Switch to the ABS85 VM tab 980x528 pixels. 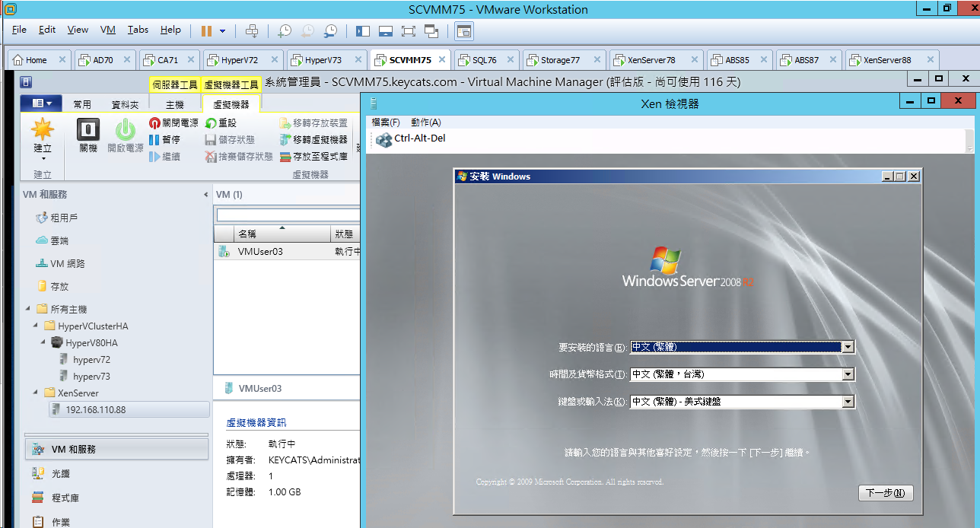pos(737,60)
